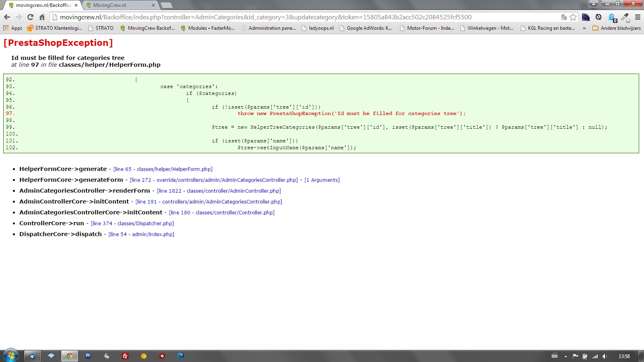Switch to the movingcrew.nl/Backoffice tab
The height and width of the screenshot is (362, 644).
click(x=43, y=5)
